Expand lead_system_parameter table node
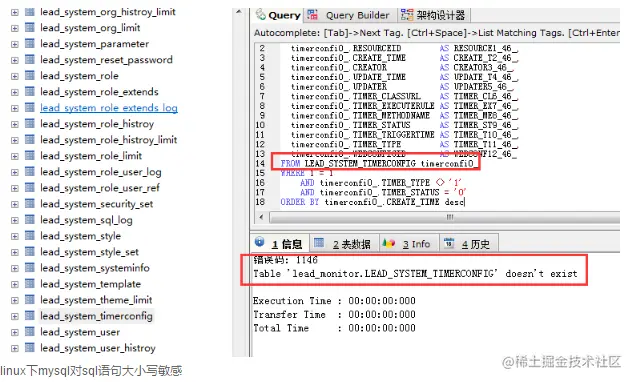The height and width of the screenshot is (382, 634). (x=15, y=44)
